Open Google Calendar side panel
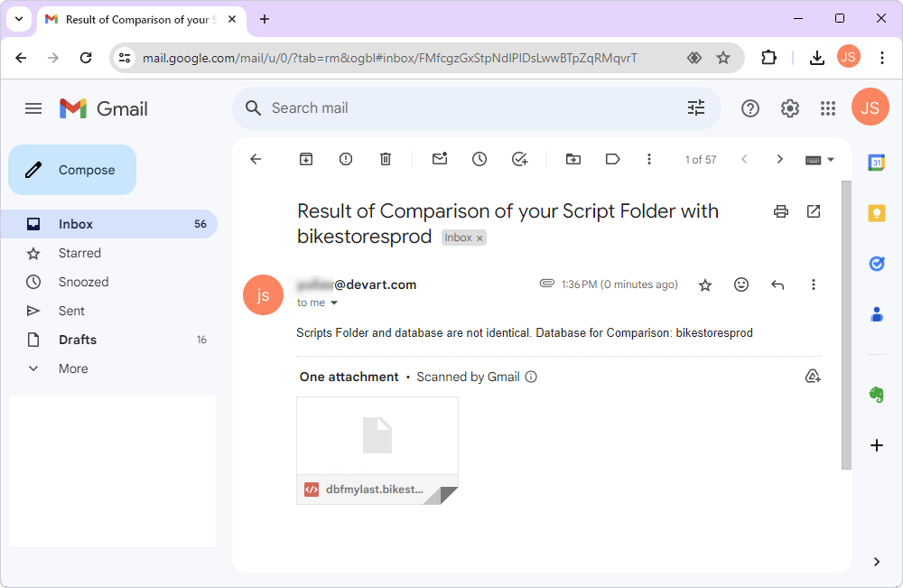The height and width of the screenshot is (588, 903). (877, 163)
